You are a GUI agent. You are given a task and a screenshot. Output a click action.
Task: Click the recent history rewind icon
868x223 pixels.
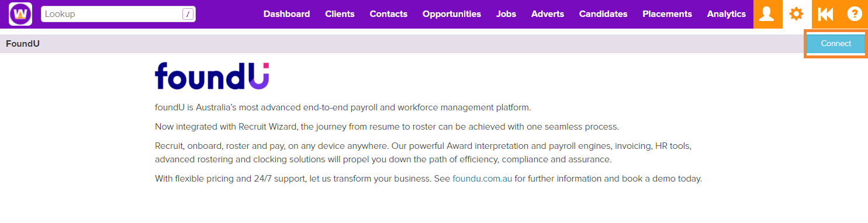pyautogui.click(x=825, y=14)
